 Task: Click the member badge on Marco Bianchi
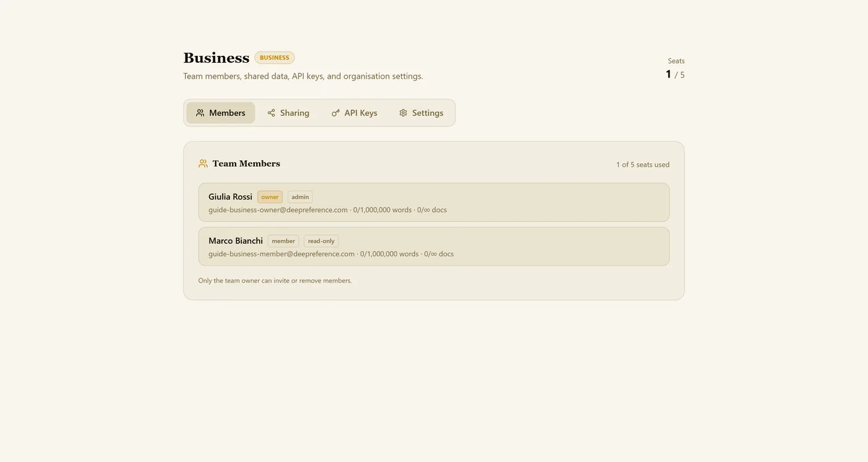[283, 241]
